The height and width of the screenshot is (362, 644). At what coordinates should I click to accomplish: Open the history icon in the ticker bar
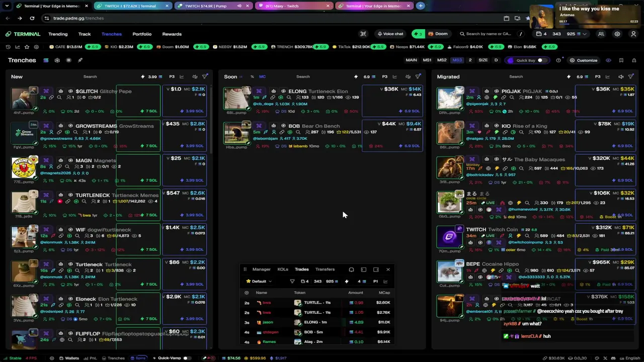tap(8, 47)
